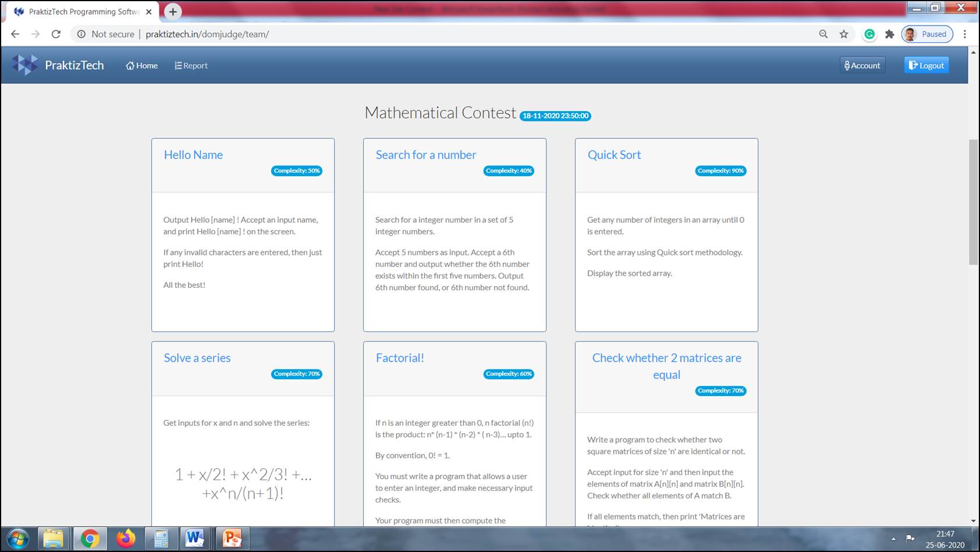Go to Home in navigation bar
The width and height of the screenshot is (980, 552).
pyautogui.click(x=142, y=66)
